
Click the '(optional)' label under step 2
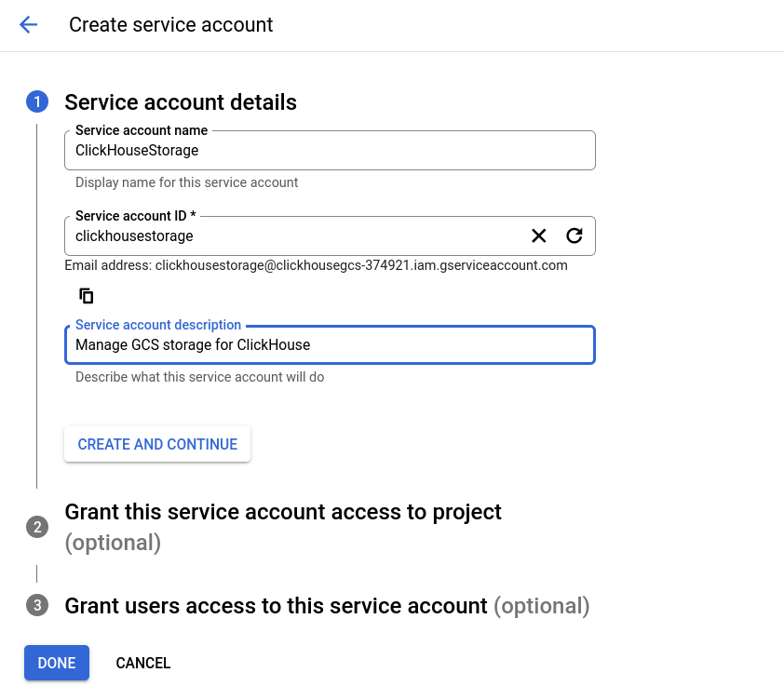(x=113, y=542)
